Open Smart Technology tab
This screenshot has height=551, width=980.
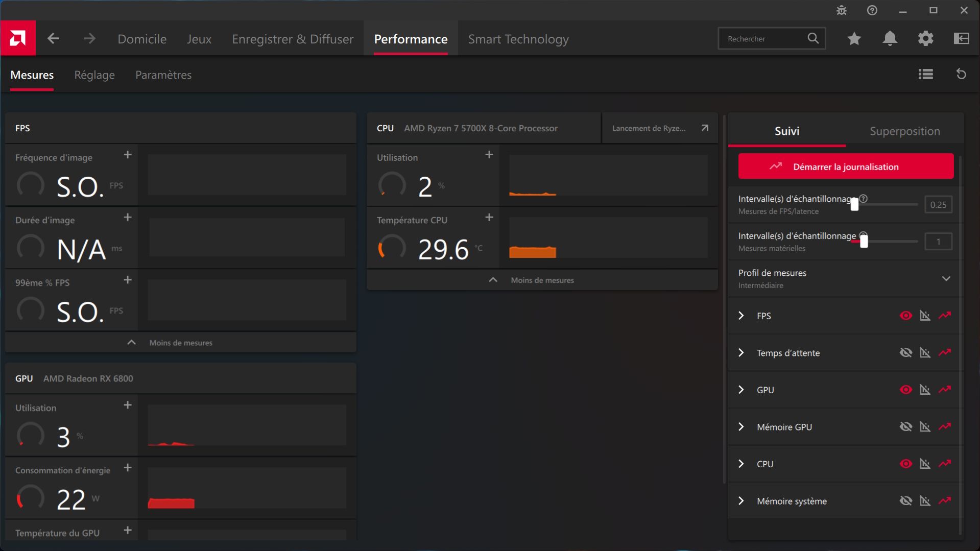tap(518, 39)
